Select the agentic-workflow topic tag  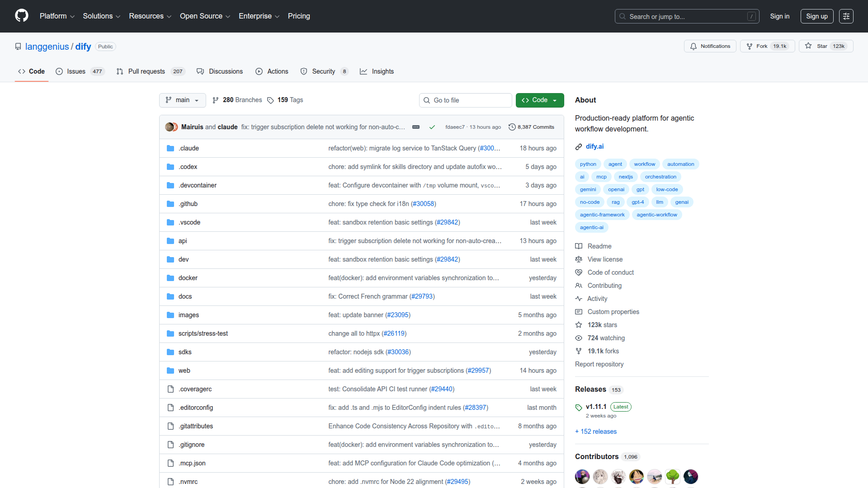[656, 215]
